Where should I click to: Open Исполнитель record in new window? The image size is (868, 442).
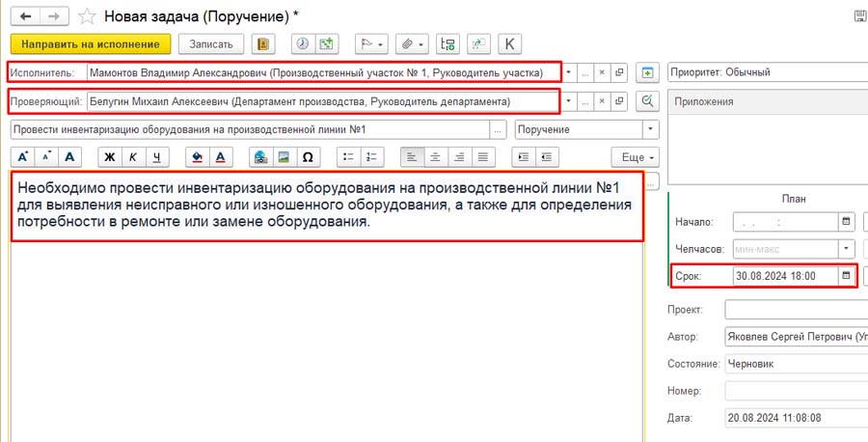[x=619, y=72]
